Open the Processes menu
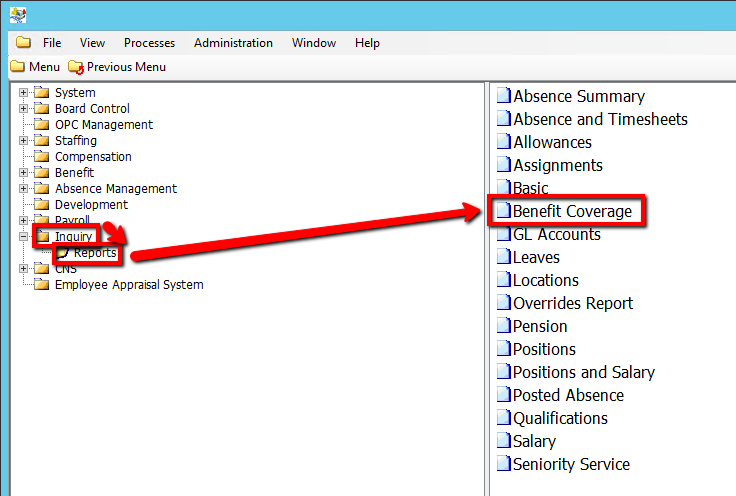736x496 pixels. (x=149, y=43)
